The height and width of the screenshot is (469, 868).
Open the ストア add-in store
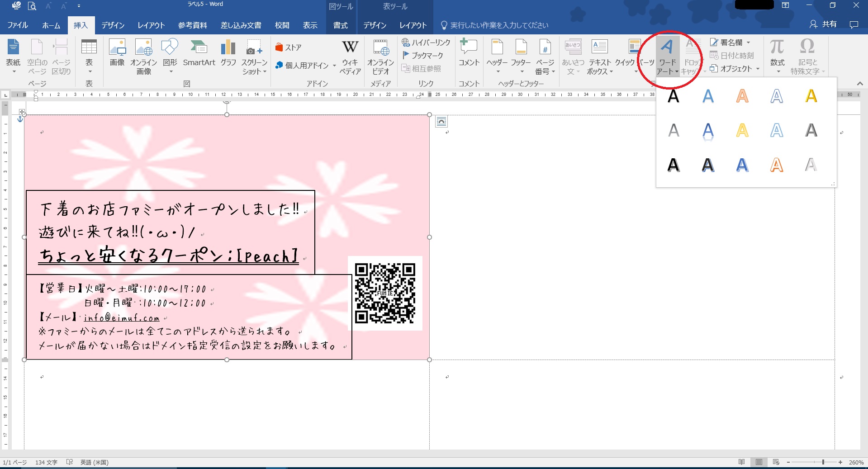tap(288, 47)
